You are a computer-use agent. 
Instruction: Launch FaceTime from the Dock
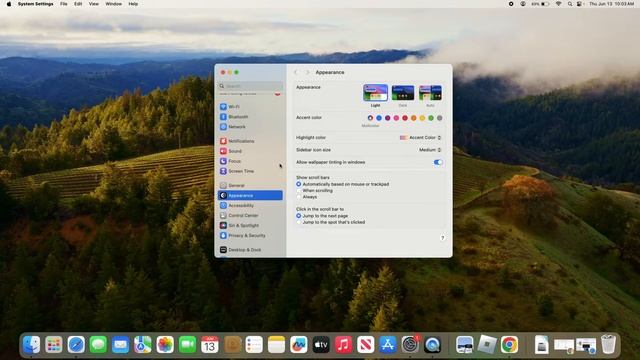click(x=187, y=345)
